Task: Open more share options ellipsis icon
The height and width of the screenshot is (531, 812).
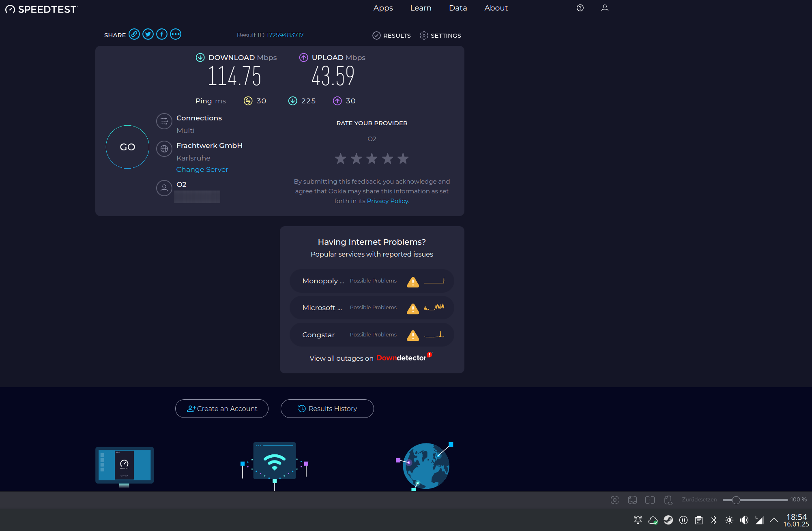Action: click(176, 34)
